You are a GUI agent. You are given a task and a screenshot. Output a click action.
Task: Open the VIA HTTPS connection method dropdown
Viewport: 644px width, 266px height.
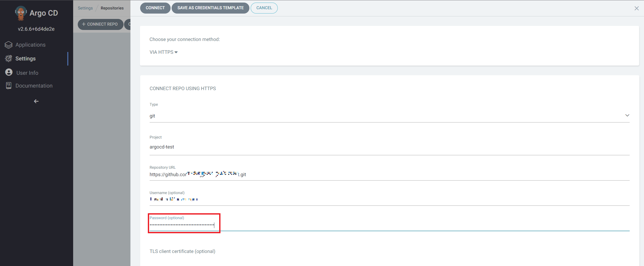tap(163, 52)
